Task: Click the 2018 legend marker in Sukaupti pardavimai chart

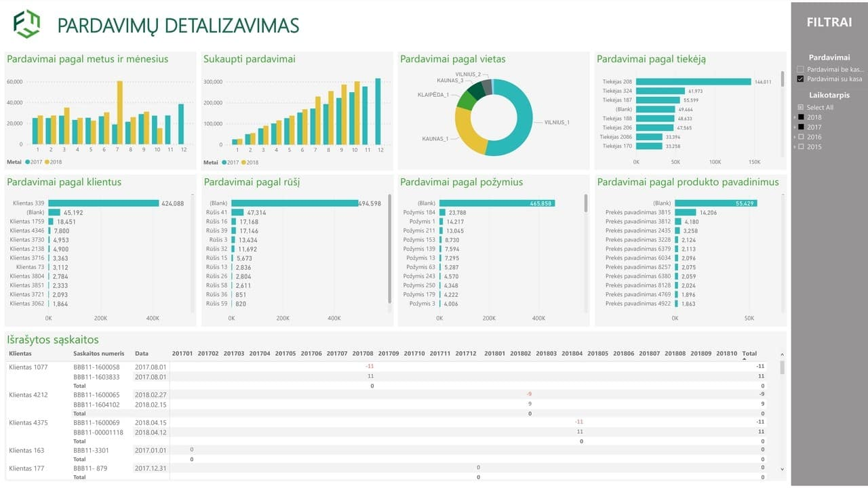Action: (243, 163)
